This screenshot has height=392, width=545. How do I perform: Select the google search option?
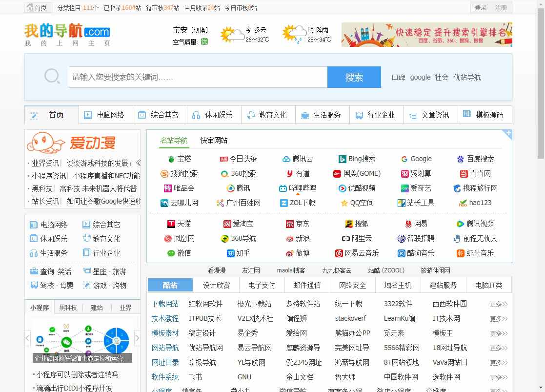pyautogui.click(x=420, y=77)
